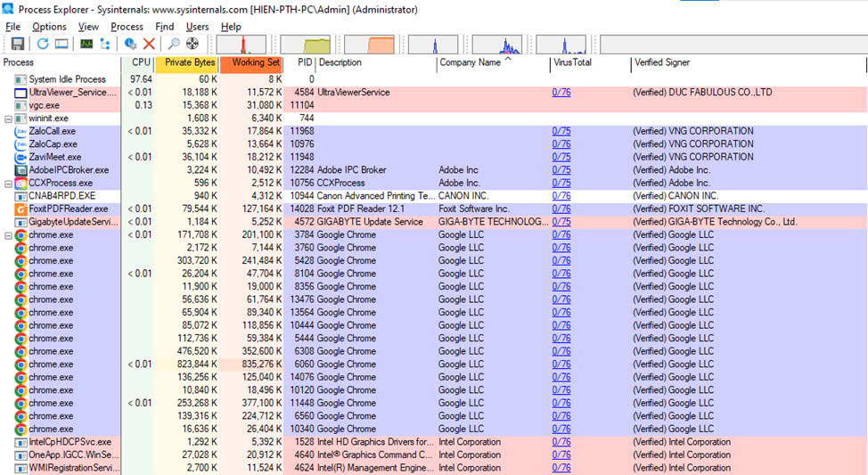Click the Process Explorer title bar icon
868x475 pixels.
tap(8, 9)
